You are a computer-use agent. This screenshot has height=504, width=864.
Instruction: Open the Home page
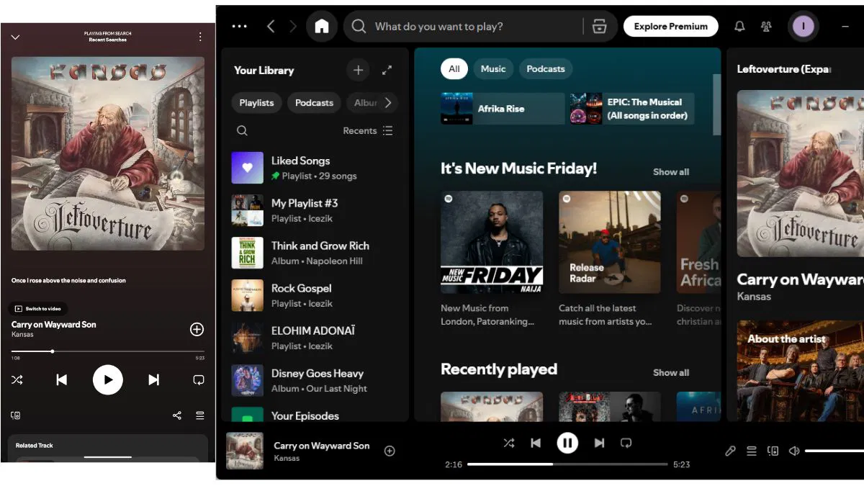click(x=322, y=26)
